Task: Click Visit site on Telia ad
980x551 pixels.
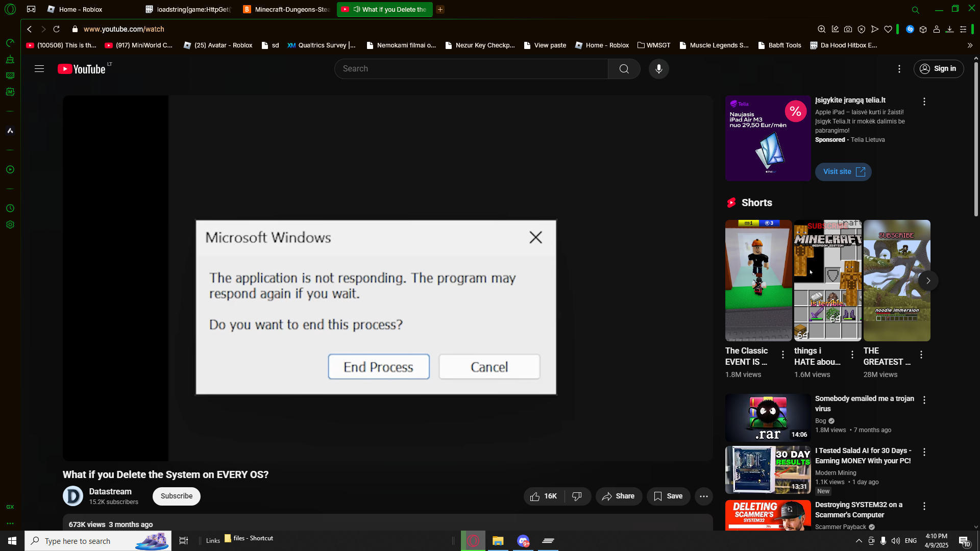Action: pos(843,172)
